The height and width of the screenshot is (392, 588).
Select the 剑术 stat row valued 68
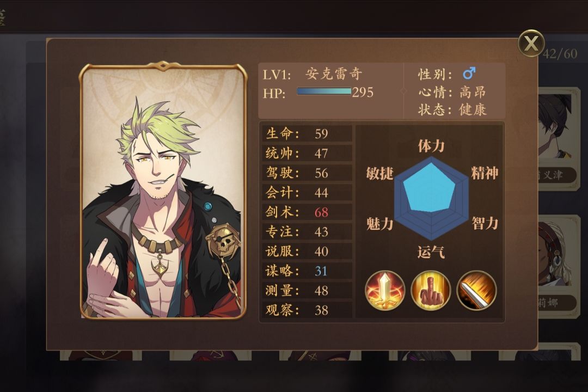[x=307, y=212]
